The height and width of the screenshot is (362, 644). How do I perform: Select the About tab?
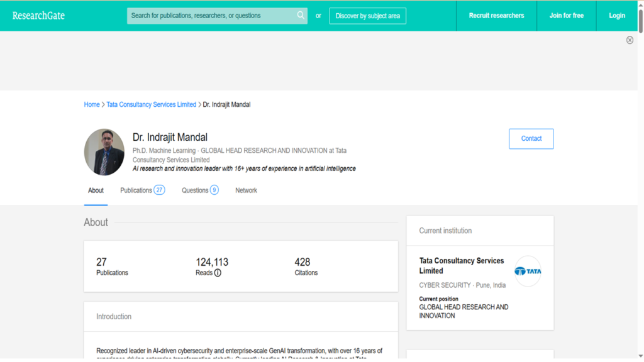click(x=96, y=190)
